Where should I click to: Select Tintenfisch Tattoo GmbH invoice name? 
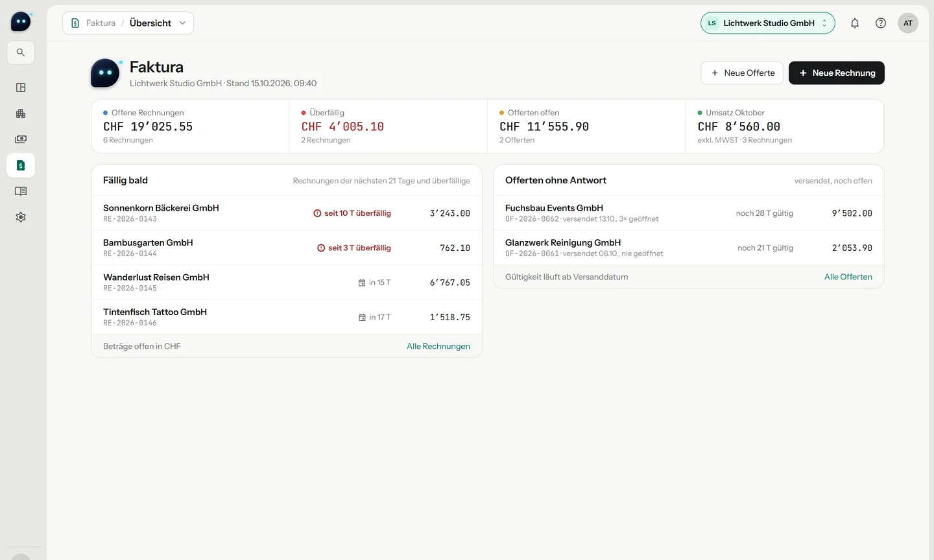[155, 312]
